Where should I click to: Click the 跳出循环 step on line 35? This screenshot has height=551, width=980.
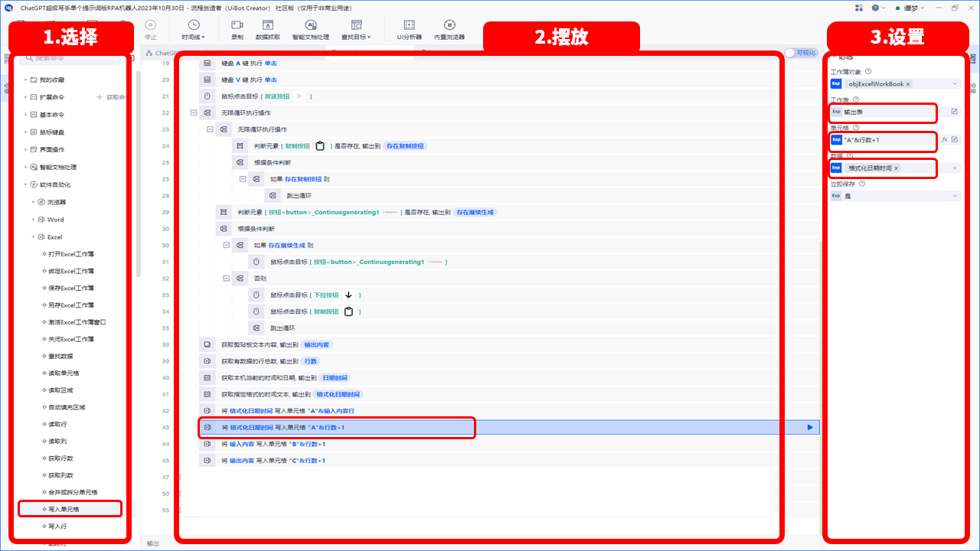coord(283,328)
